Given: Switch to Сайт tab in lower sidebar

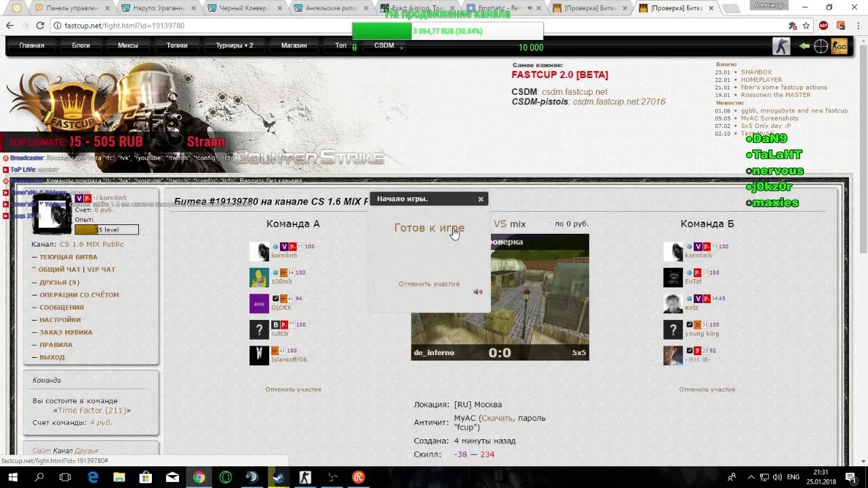Looking at the screenshot, I should click(x=41, y=451).
